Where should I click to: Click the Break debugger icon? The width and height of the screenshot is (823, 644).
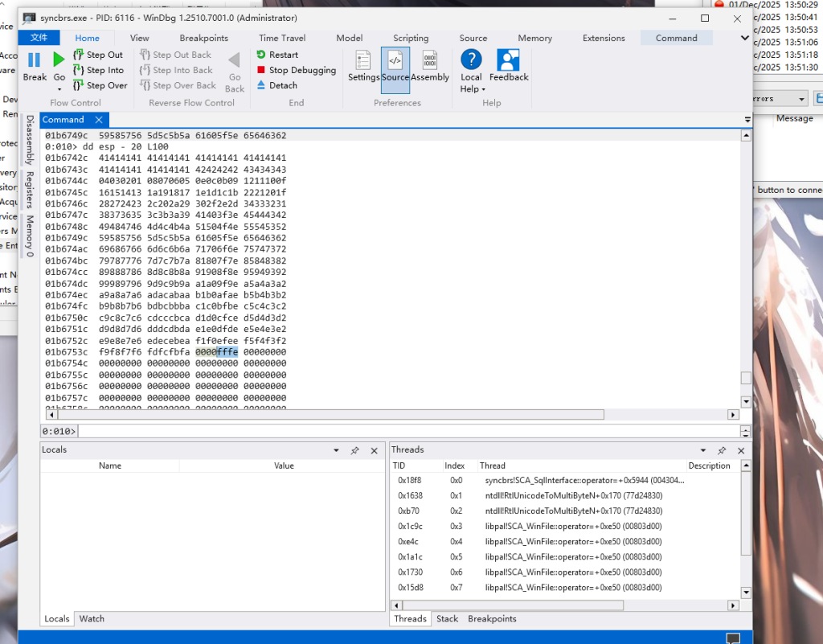pos(35,61)
